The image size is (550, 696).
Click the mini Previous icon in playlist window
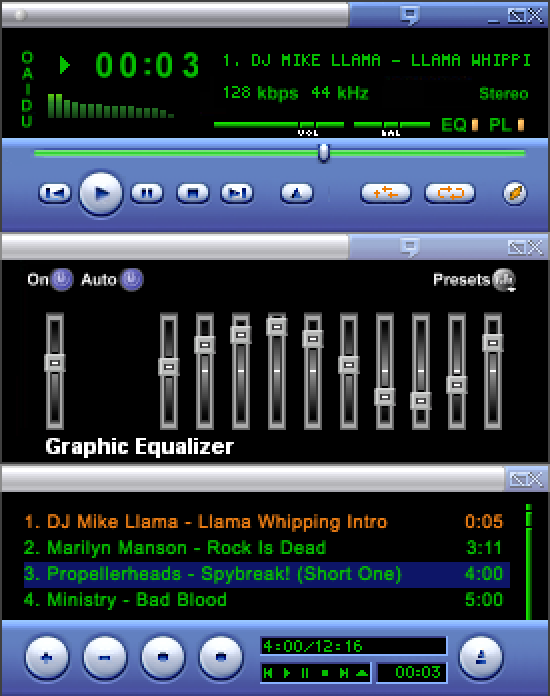(268, 673)
